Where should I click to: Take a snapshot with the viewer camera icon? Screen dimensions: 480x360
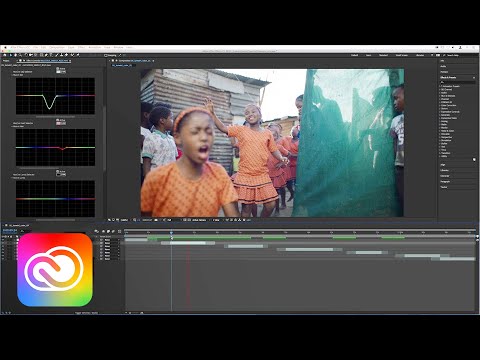tap(156, 220)
